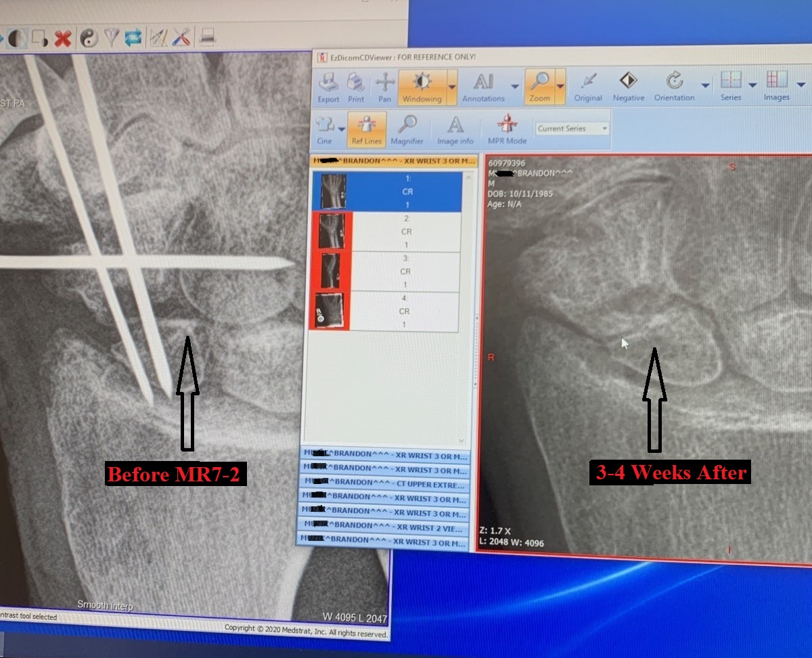The width and height of the screenshot is (812, 658).
Task: Expand the Orientation dropdown arrow
Action: (705, 86)
